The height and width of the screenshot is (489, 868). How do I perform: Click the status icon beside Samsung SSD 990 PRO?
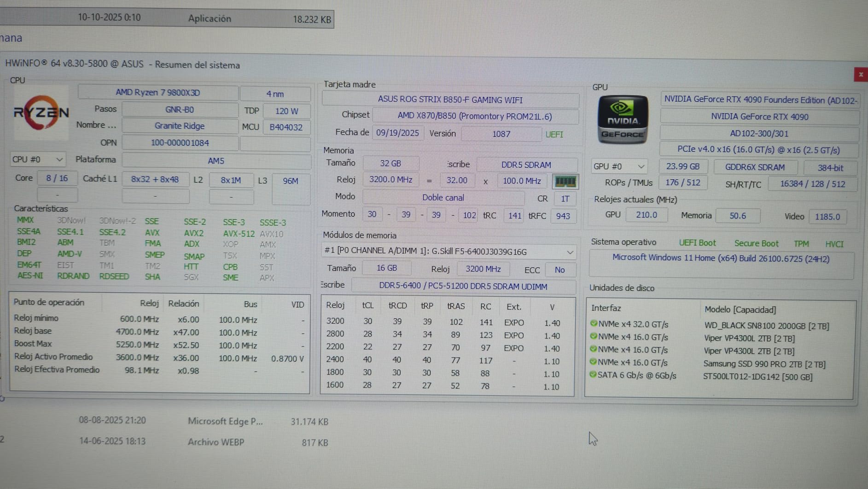[x=594, y=362]
